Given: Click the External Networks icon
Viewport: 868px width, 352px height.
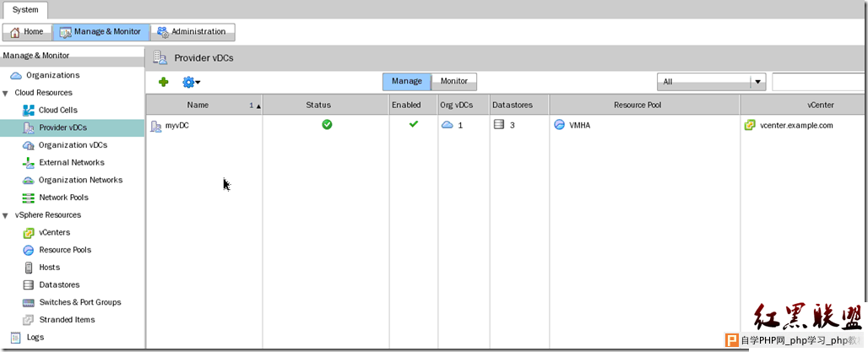Looking at the screenshot, I should [x=28, y=163].
